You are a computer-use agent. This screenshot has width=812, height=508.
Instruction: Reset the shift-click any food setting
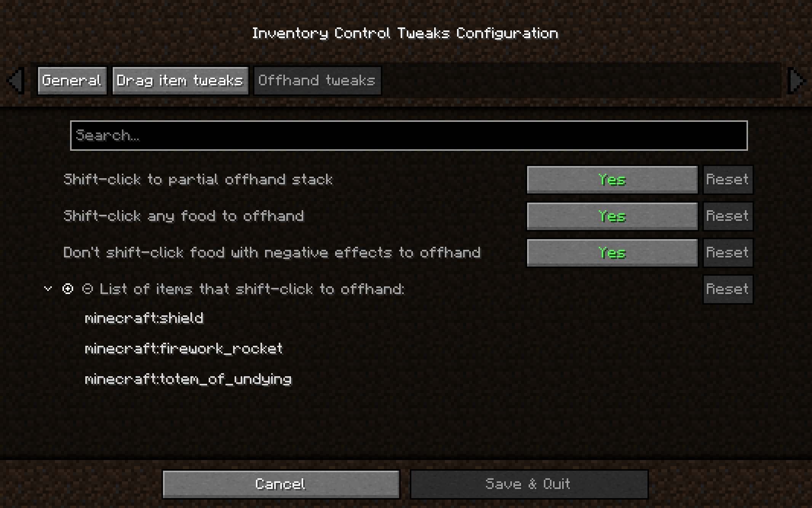tap(727, 216)
